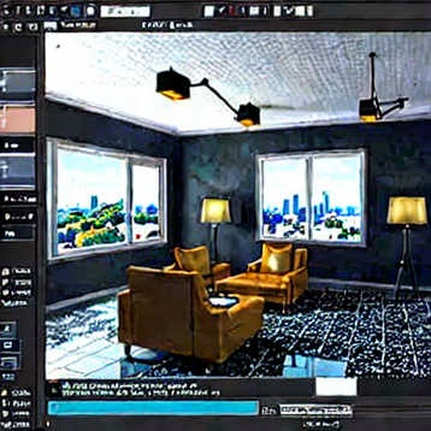Image resolution: width=431 pixels, height=431 pixels.
Task: Click the monitor-shaped icon in the second toolbar row
Action: coord(50,26)
